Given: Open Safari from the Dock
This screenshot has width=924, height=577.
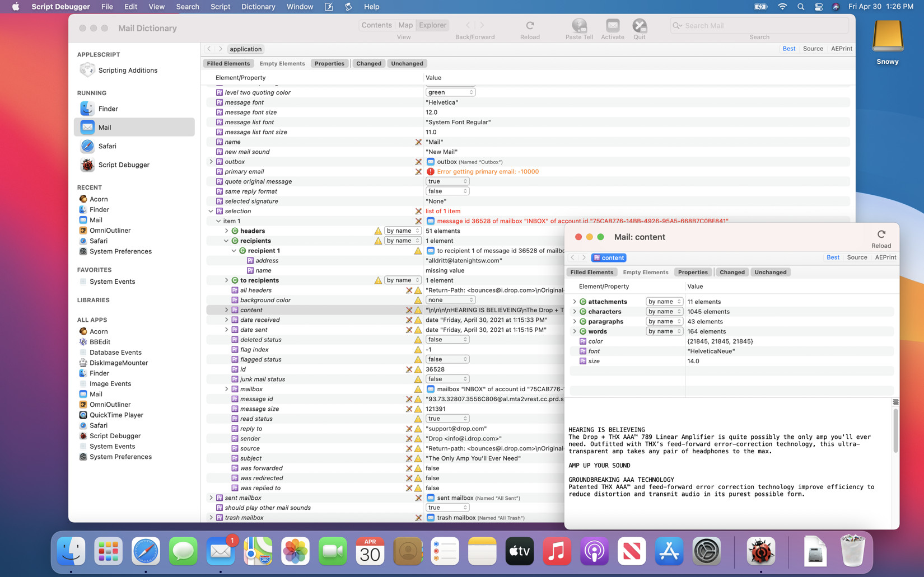Looking at the screenshot, I should point(146,552).
